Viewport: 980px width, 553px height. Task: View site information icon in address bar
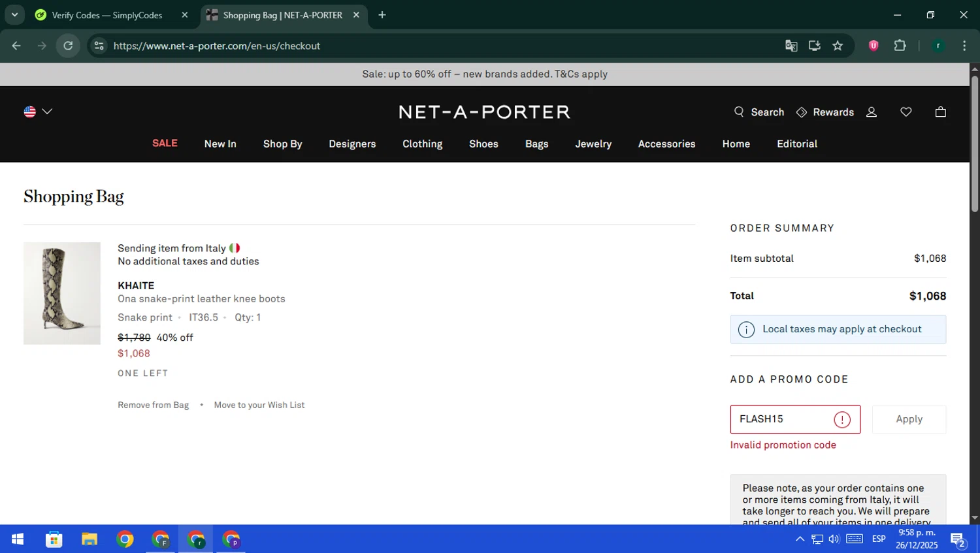pos(99,46)
